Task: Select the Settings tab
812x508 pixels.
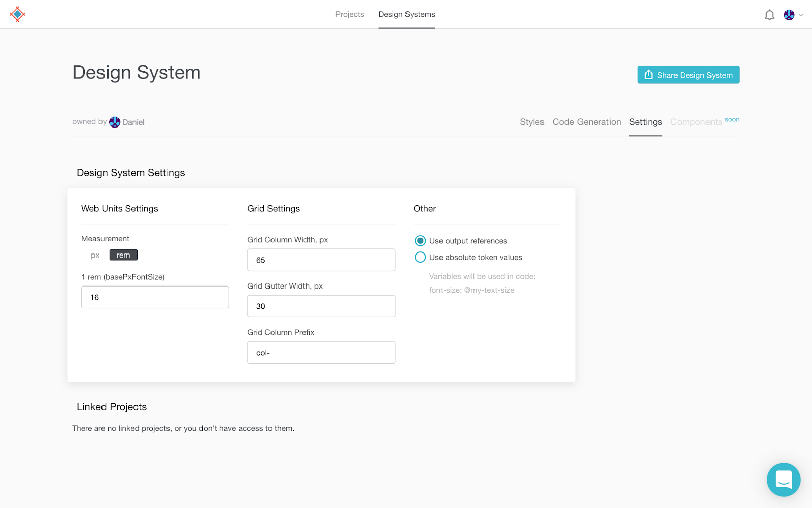Action: [x=646, y=122]
